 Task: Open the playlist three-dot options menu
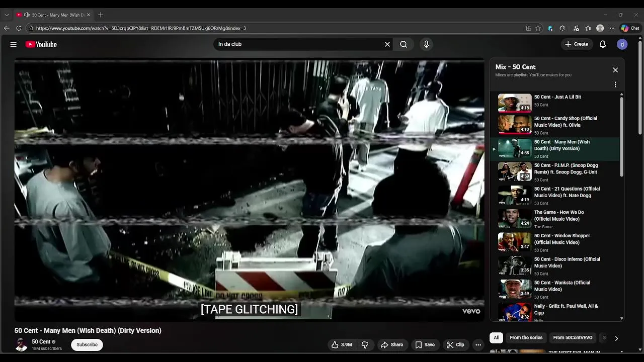click(x=615, y=84)
